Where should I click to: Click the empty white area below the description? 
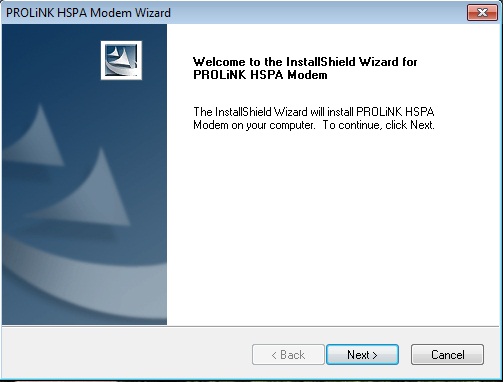coord(333,227)
